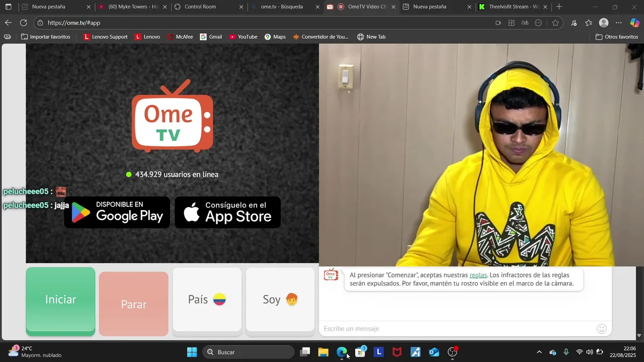Open YouTube bookmark

pos(243,37)
